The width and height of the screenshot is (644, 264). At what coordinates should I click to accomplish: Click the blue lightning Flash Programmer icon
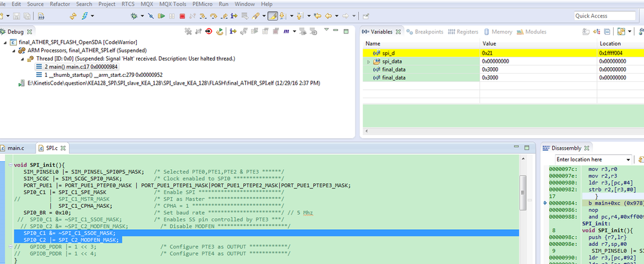[x=85, y=16]
